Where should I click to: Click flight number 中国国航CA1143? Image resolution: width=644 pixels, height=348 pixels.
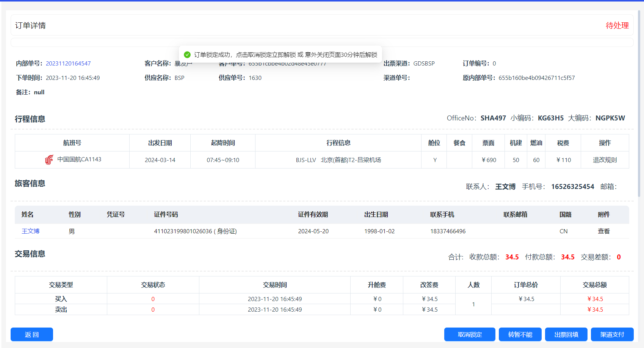79,159
